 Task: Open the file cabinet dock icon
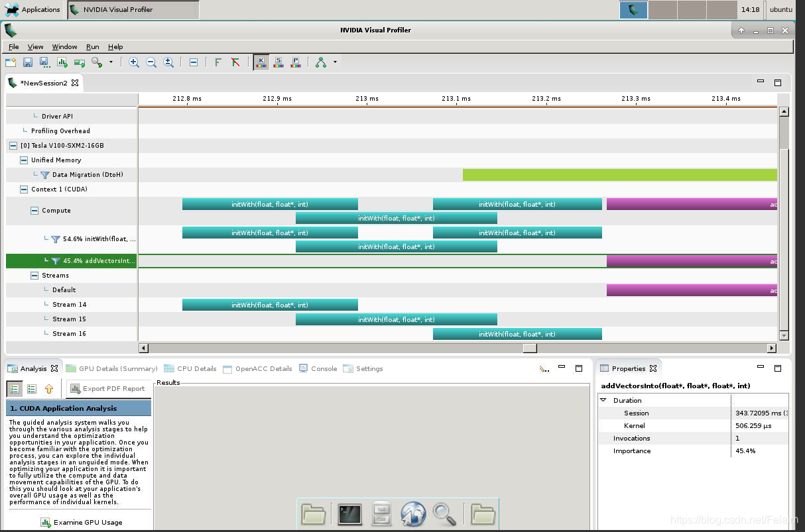(381, 513)
